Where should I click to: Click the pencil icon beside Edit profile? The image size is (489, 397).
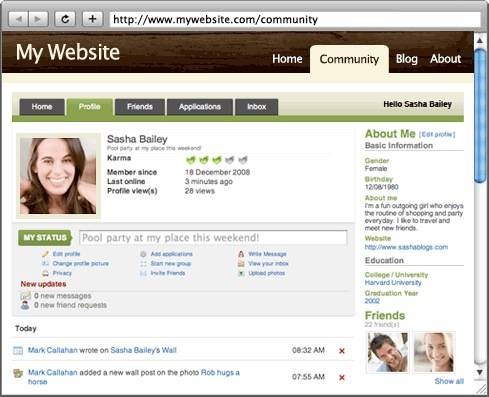pos(45,254)
